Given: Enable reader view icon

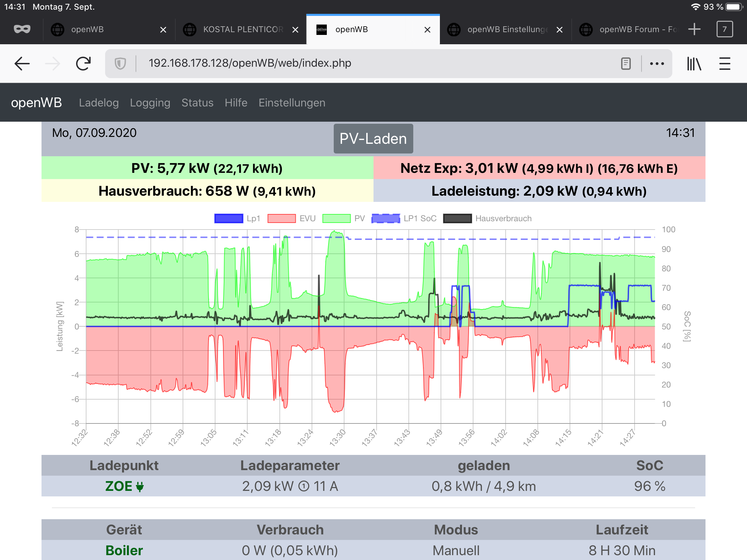Looking at the screenshot, I should [626, 64].
